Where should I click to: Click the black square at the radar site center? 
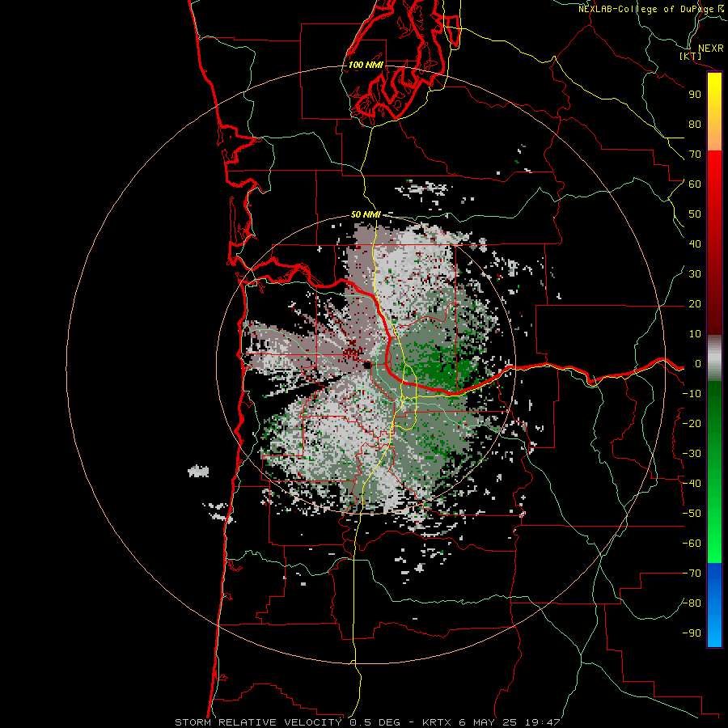click(x=367, y=366)
